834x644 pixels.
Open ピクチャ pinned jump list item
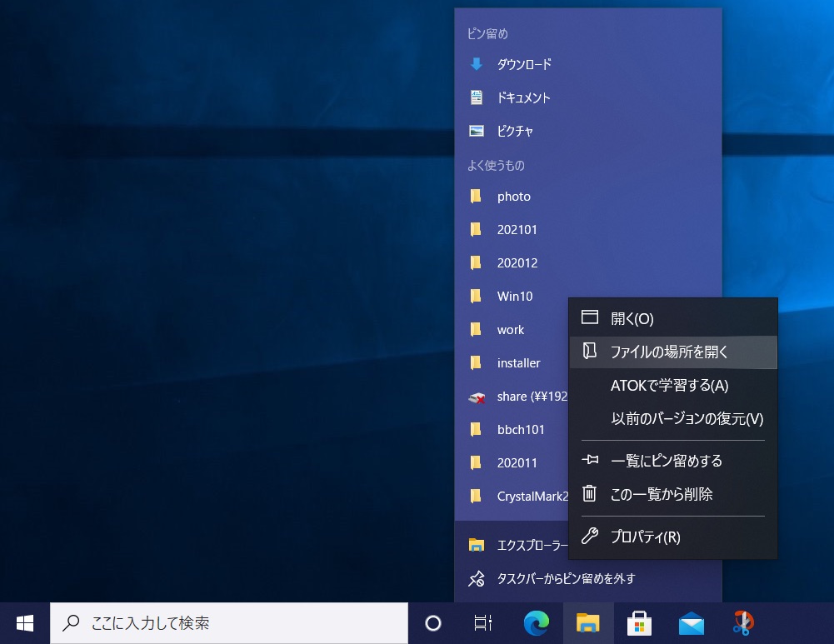click(x=588, y=131)
